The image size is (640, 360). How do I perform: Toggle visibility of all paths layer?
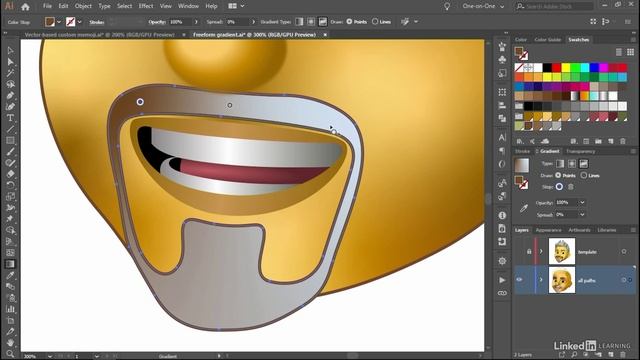519,280
